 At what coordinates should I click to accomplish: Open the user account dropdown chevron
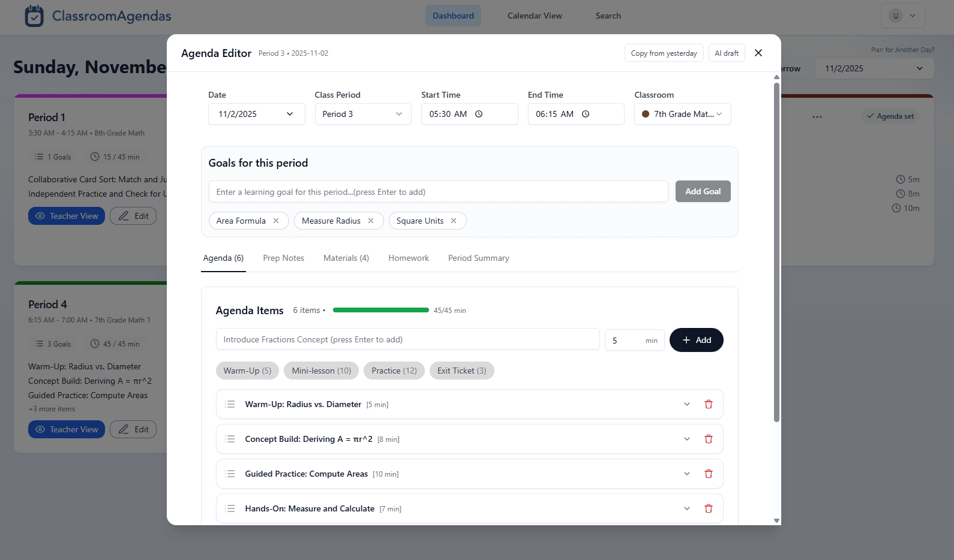point(913,16)
